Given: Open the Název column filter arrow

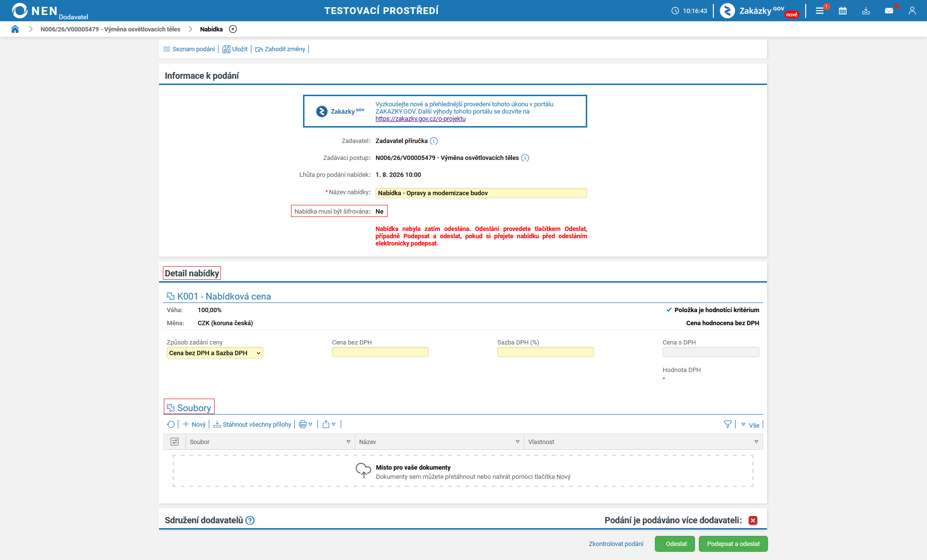Looking at the screenshot, I should coord(518,442).
